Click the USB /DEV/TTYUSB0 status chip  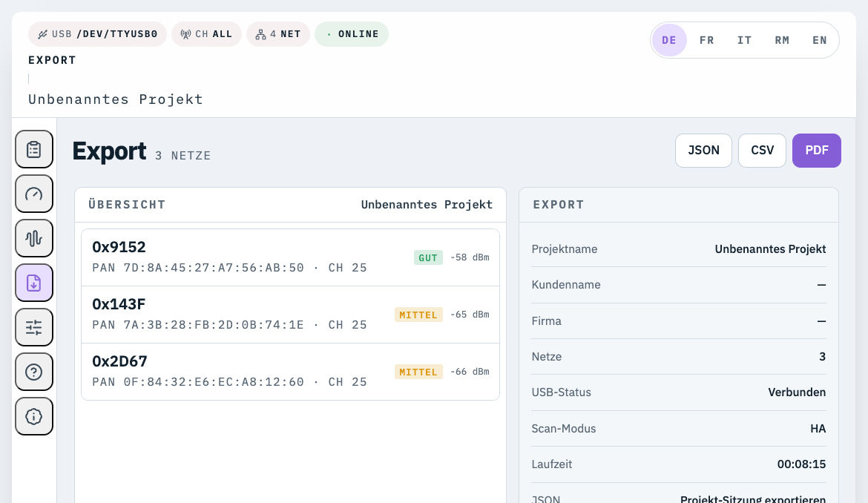[97, 33]
